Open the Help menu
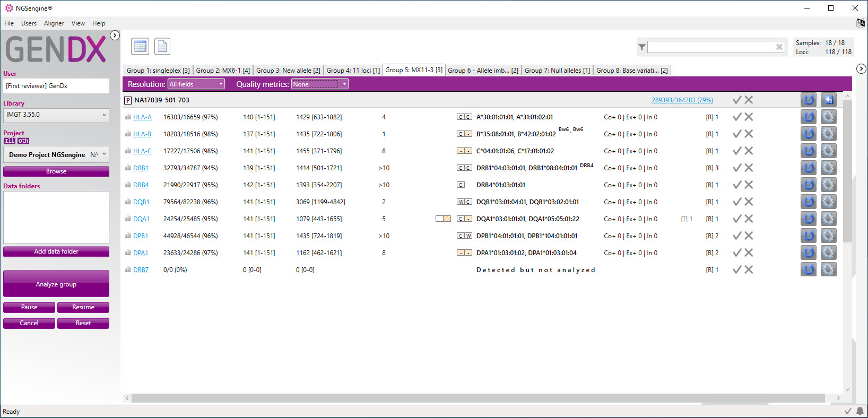Viewport: 868px width, 418px height. pos(99,23)
